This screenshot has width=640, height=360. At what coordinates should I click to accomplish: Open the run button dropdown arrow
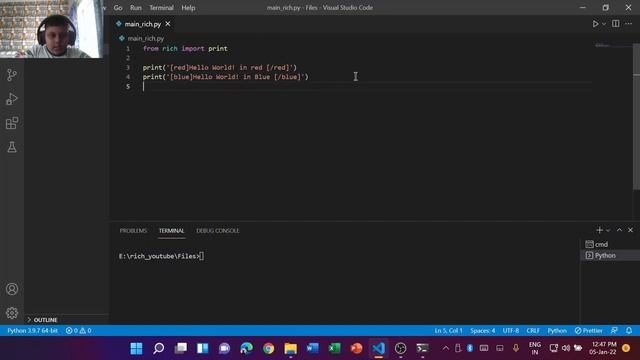point(604,24)
